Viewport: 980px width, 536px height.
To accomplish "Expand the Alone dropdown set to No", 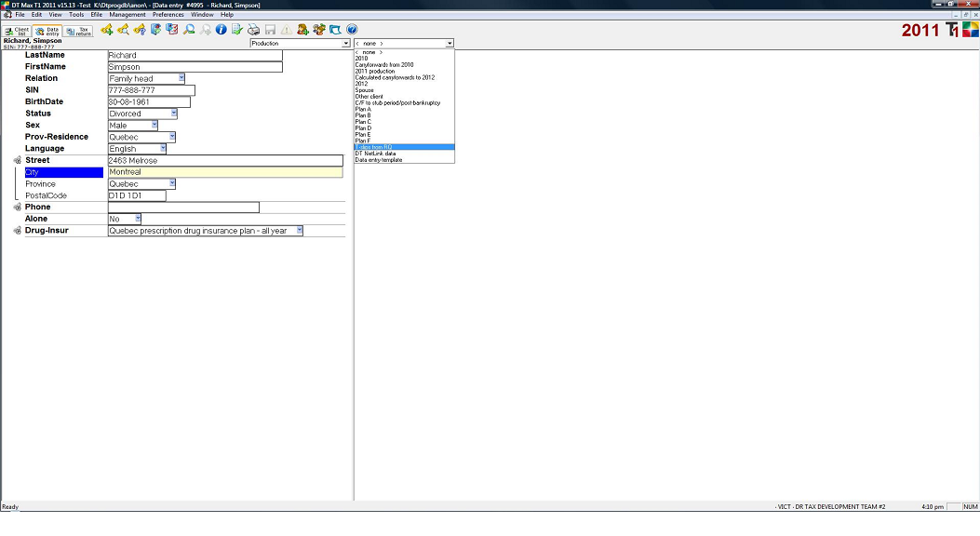I will tap(138, 219).
